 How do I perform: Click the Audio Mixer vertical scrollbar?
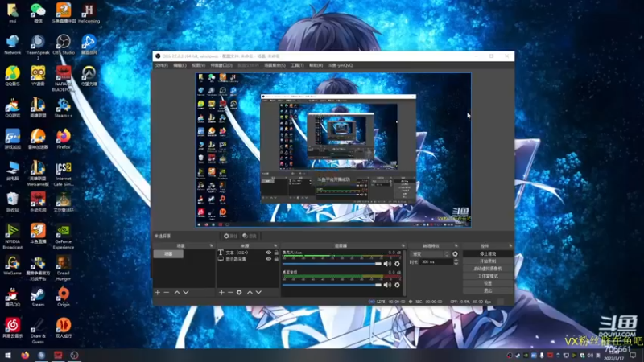[x=404, y=273]
